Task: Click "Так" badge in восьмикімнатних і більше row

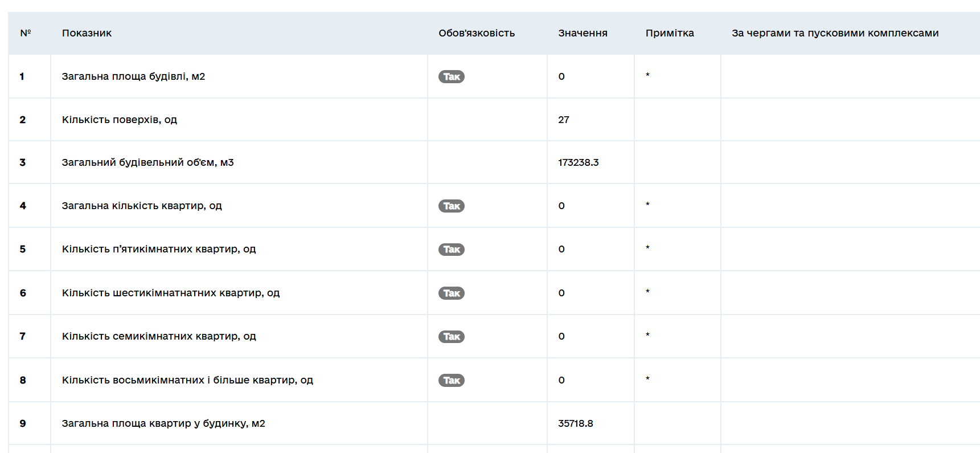Action: click(x=451, y=381)
